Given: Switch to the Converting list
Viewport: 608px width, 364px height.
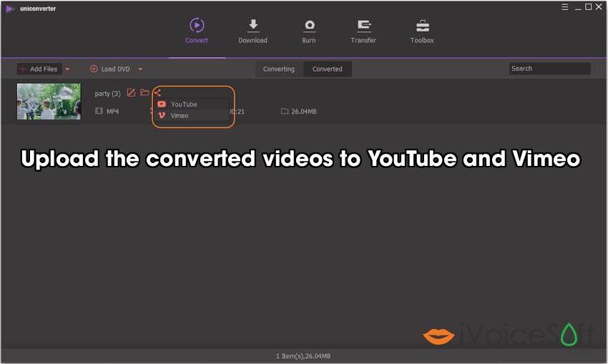Looking at the screenshot, I should click(279, 69).
